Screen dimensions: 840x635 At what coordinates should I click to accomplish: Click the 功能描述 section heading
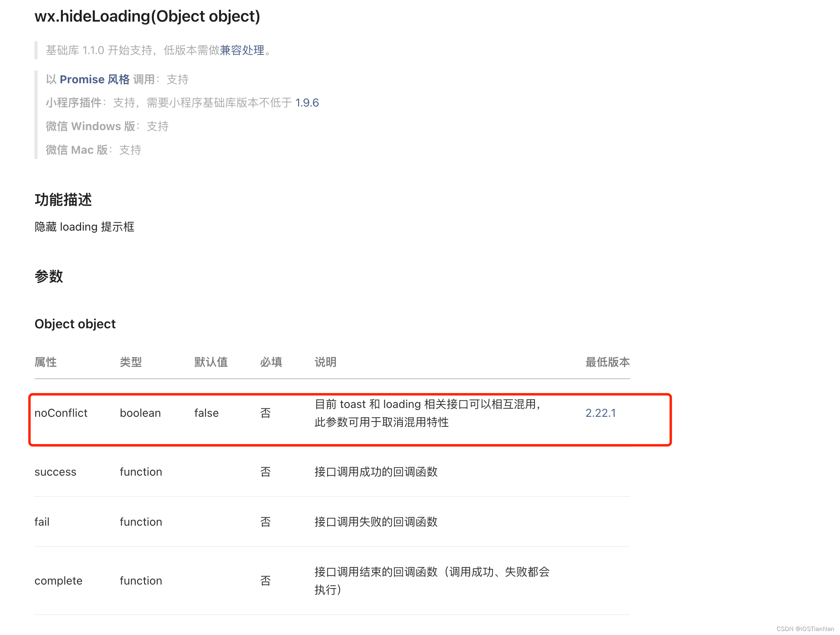63,199
